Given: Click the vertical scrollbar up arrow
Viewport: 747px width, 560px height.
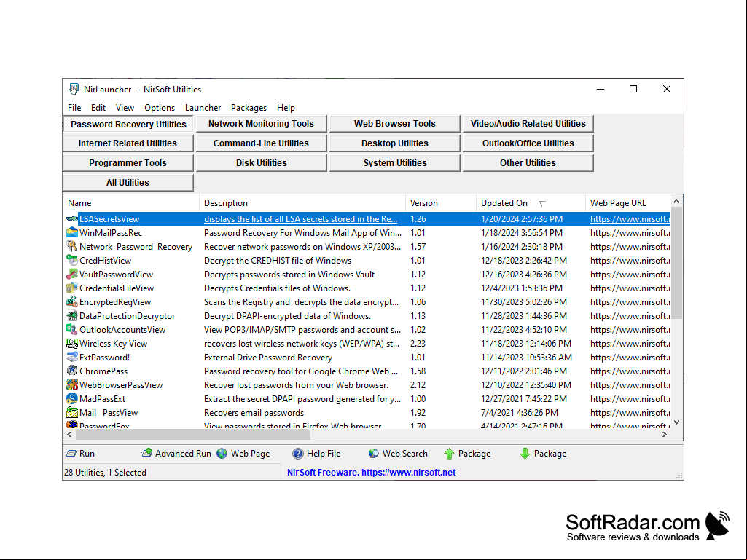Looking at the screenshot, I should (676, 202).
